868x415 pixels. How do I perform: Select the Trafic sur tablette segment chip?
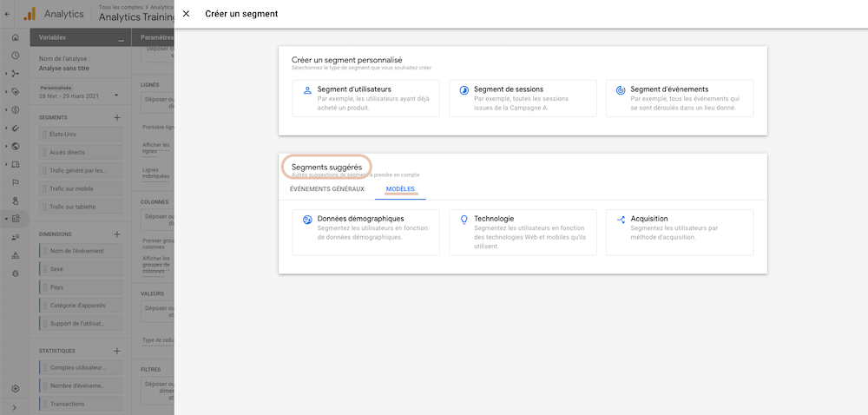[x=81, y=207]
